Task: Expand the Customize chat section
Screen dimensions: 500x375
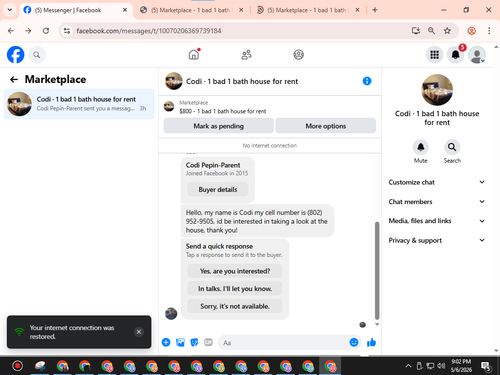Action: tap(437, 182)
